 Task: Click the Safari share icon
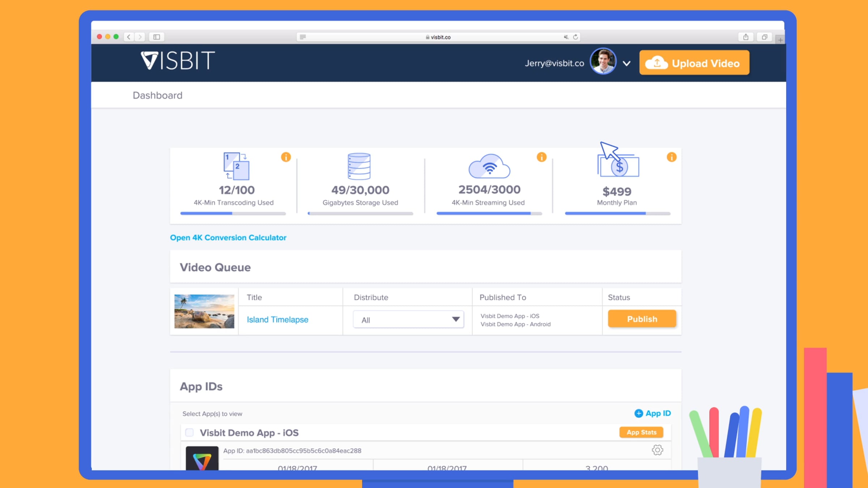click(746, 37)
